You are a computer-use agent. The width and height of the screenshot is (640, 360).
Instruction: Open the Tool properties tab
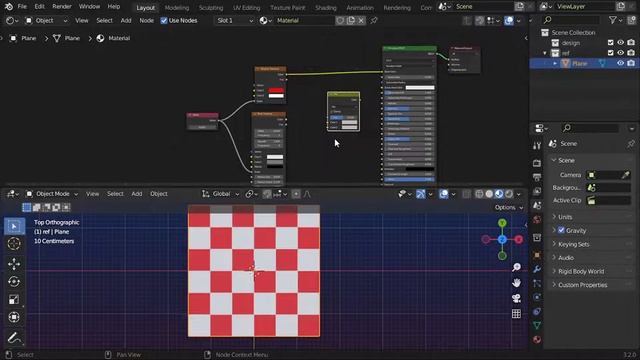tap(537, 146)
